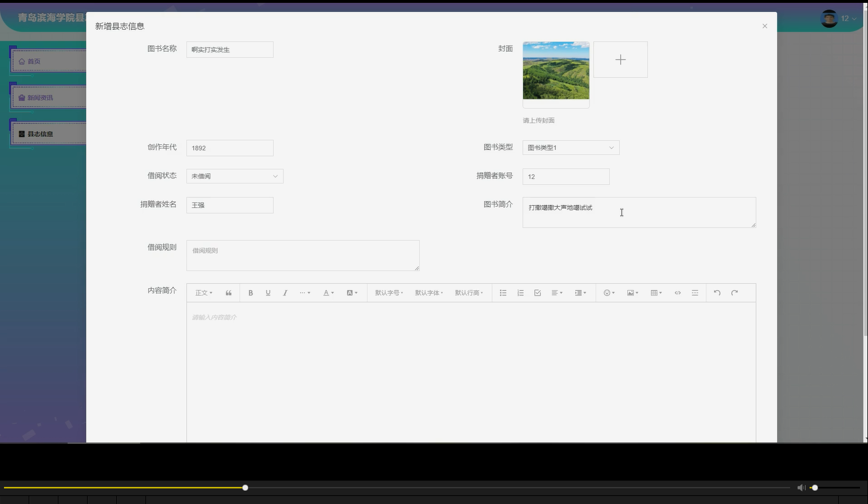Image resolution: width=868 pixels, height=504 pixels.
Task: Apply italic formatting
Action: (x=285, y=293)
